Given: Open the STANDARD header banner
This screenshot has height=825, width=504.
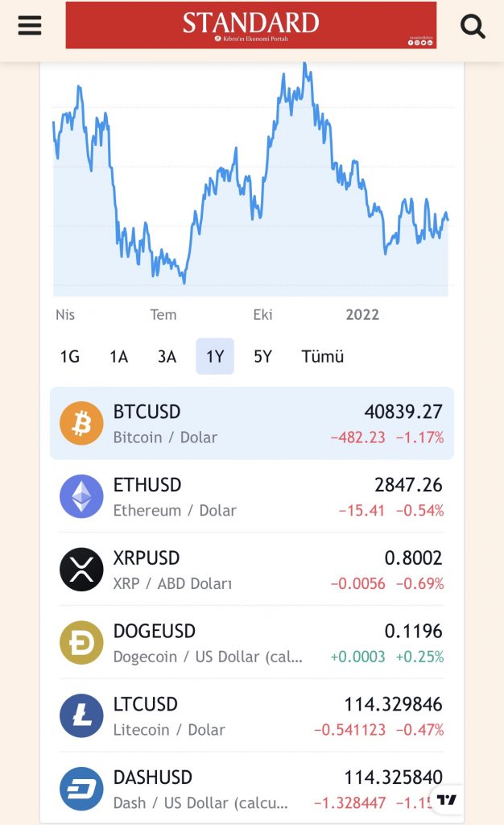Looking at the screenshot, I should click(x=250, y=25).
